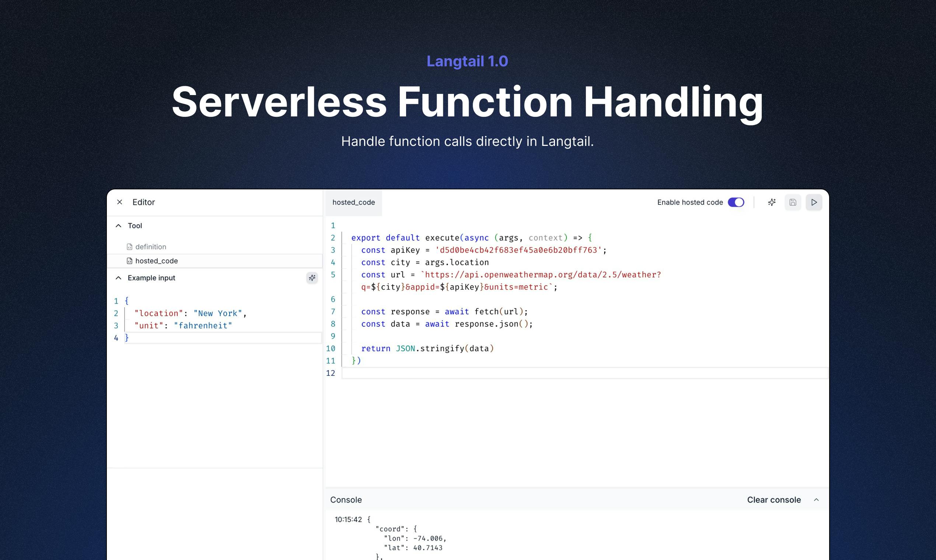
Task: Run code with the play icon
Action: pos(814,202)
